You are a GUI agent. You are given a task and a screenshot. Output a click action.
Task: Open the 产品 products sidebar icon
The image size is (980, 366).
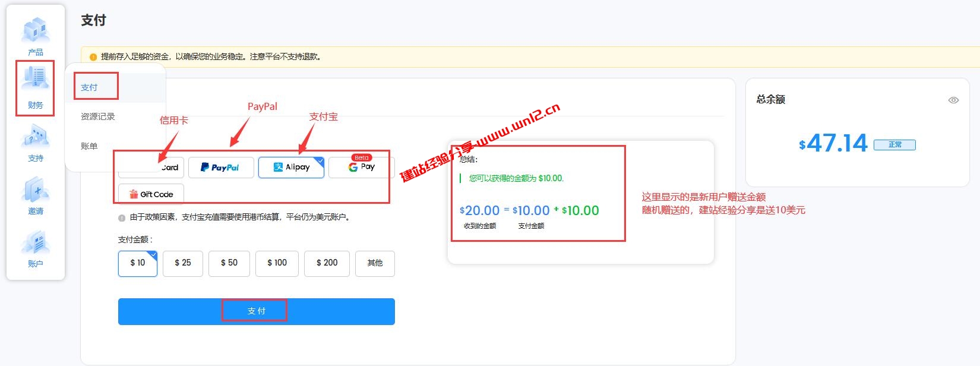pos(36,36)
